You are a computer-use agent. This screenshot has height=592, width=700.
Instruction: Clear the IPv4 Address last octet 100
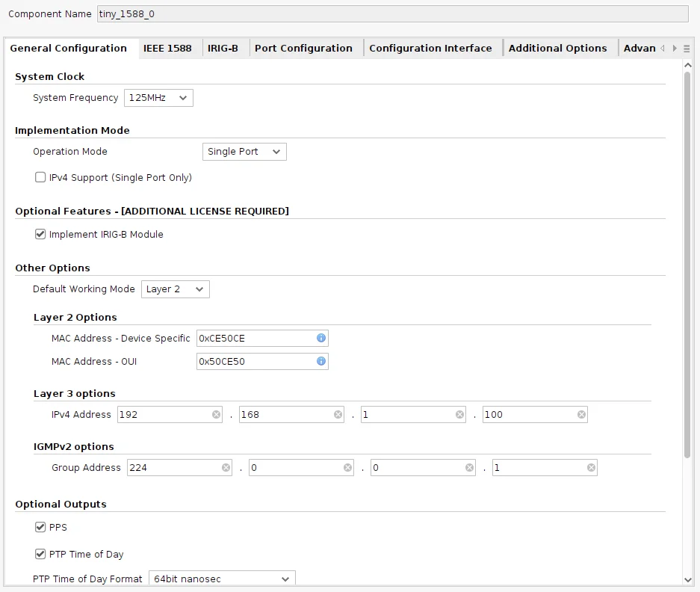click(x=581, y=415)
